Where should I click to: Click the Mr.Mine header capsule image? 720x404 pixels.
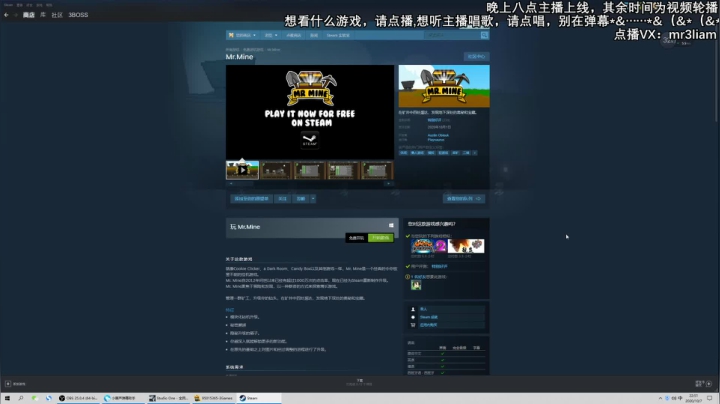pos(444,86)
